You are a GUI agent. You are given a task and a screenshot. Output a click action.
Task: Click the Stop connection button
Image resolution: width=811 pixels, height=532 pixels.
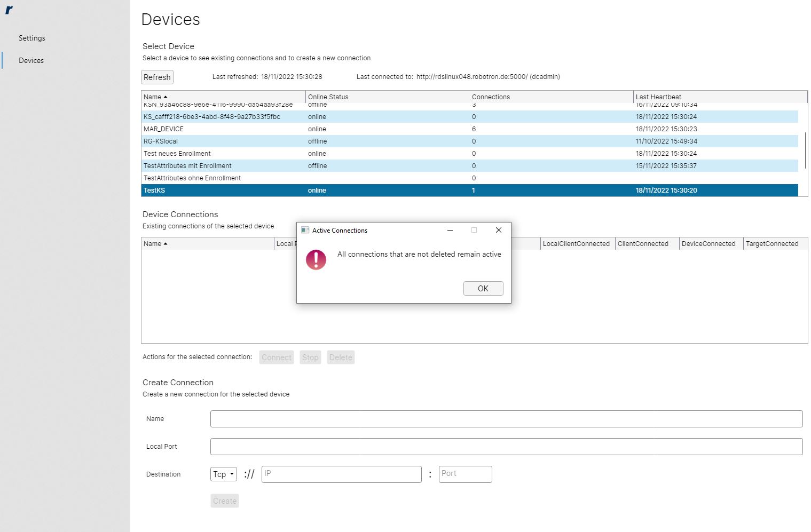(x=310, y=358)
